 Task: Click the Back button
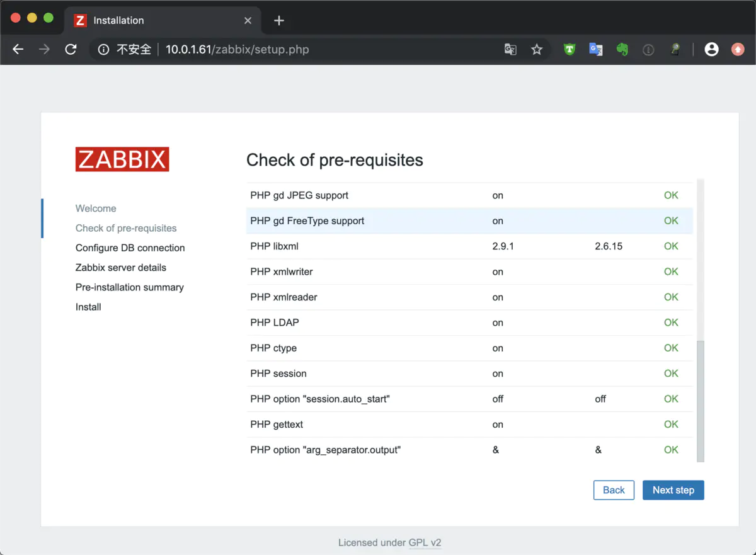point(614,490)
